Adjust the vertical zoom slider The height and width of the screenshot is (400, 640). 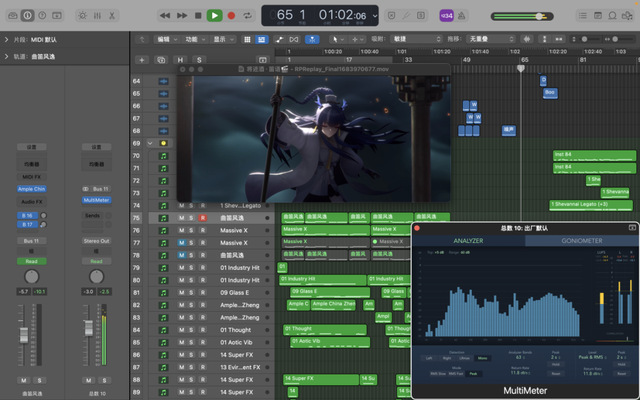(587, 39)
